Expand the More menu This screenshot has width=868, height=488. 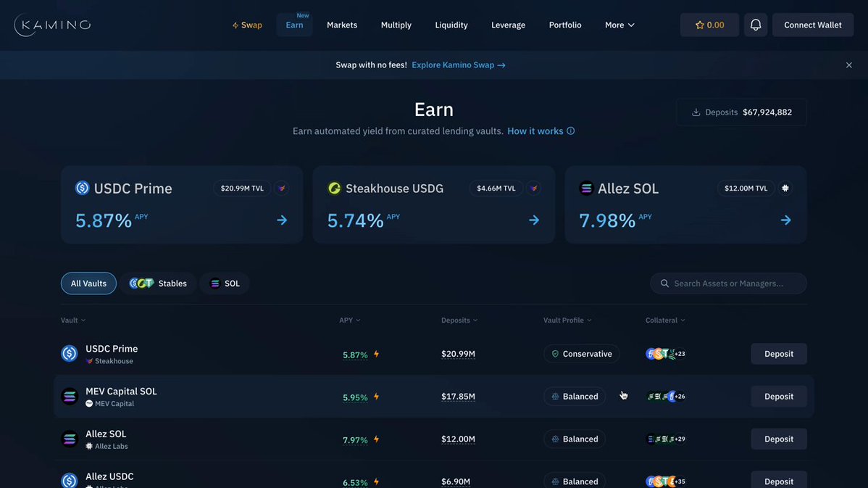click(x=619, y=25)
